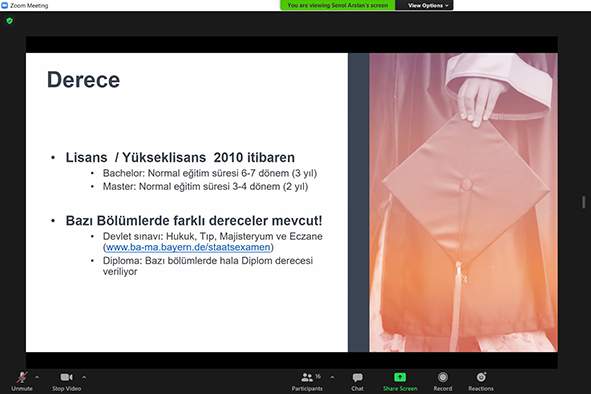Unmute the microphone
The image size is (591, 394).
pyautogui.click(x=22, y=381)
